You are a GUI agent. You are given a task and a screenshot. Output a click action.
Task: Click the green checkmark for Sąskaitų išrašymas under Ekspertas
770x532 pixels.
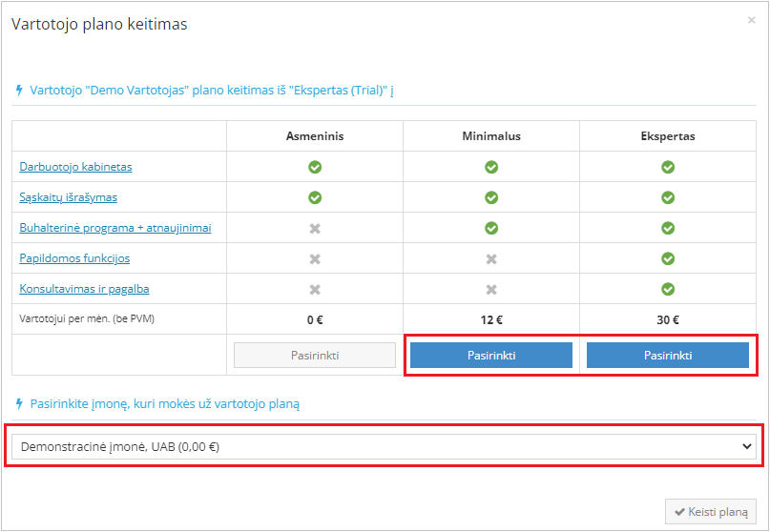click(668, 197)
